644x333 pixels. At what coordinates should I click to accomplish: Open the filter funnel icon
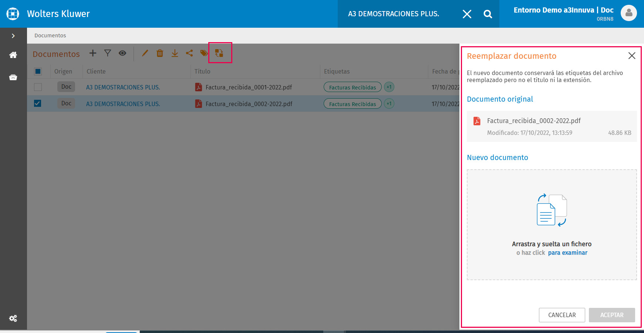click(108, 53)
